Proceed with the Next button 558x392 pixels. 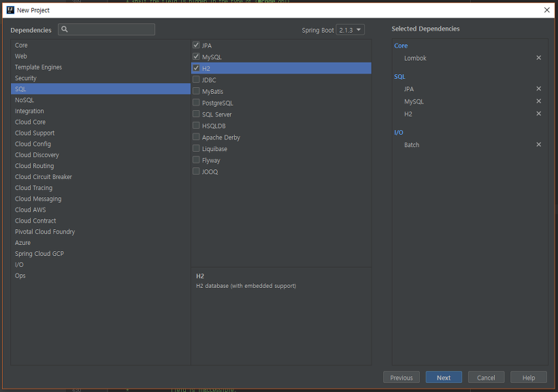(444, 378)
